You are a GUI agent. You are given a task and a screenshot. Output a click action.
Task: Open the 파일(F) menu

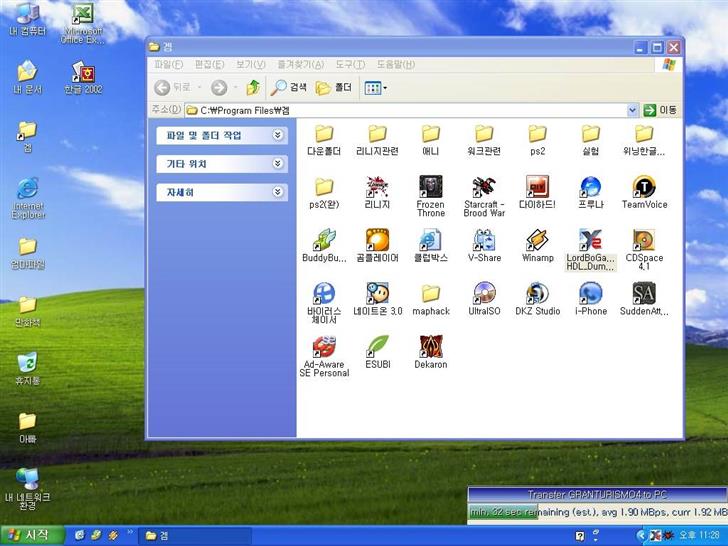pos(169,65)
